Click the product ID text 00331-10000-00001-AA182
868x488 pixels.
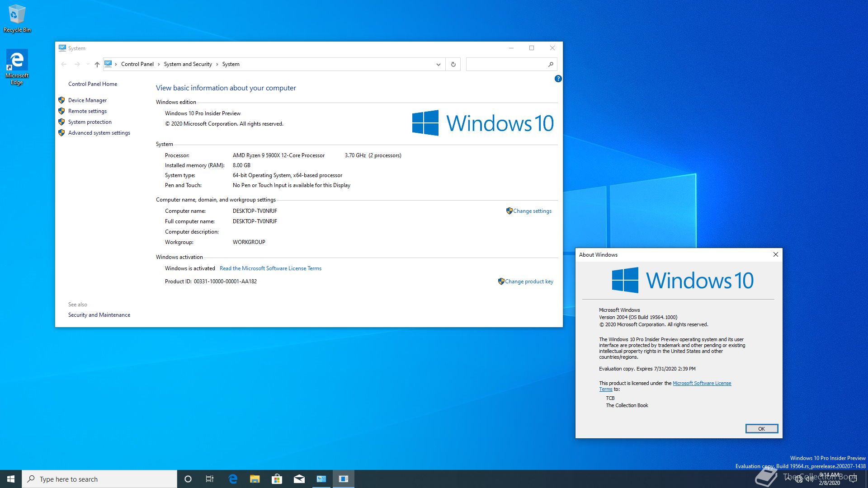point(225,282)
